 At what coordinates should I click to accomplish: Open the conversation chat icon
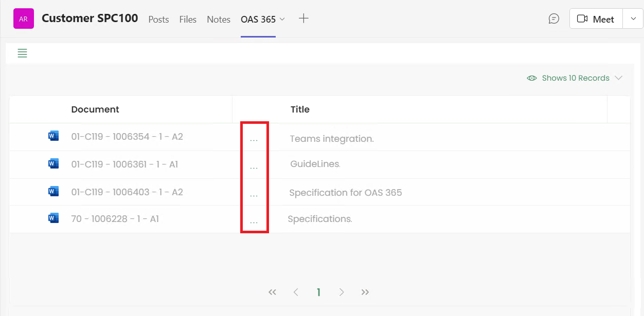(554, 19)
